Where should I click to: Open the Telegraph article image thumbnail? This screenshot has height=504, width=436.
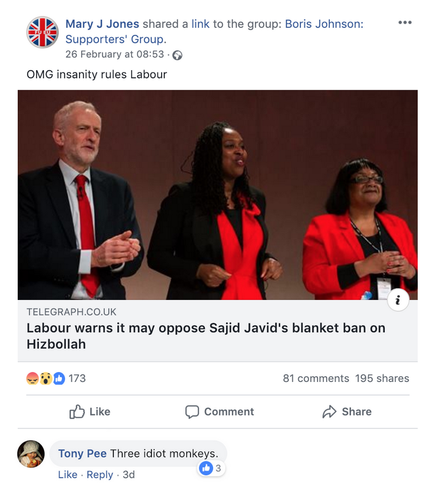click(218, 195)
